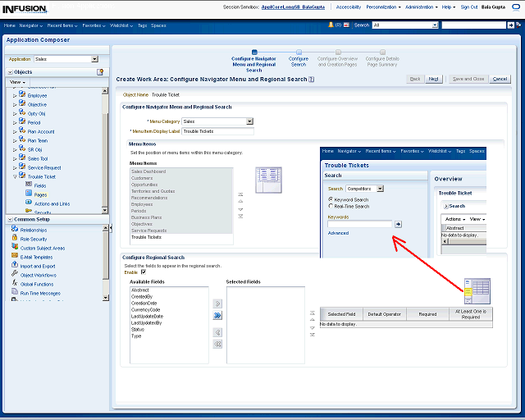Click the Move All fields double-arrow
The width and height of the screenshot is (525, 420).
(217, 314)
